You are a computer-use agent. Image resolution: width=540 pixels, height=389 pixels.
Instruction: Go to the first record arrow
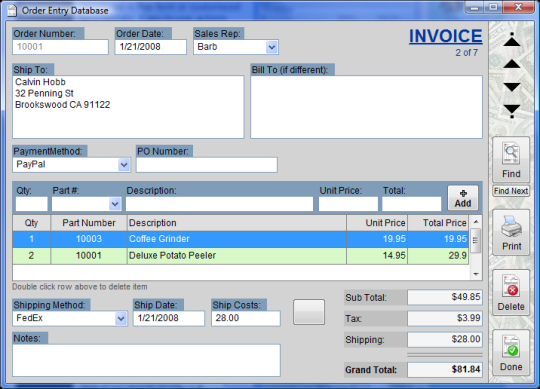click(x=512, y=40)
